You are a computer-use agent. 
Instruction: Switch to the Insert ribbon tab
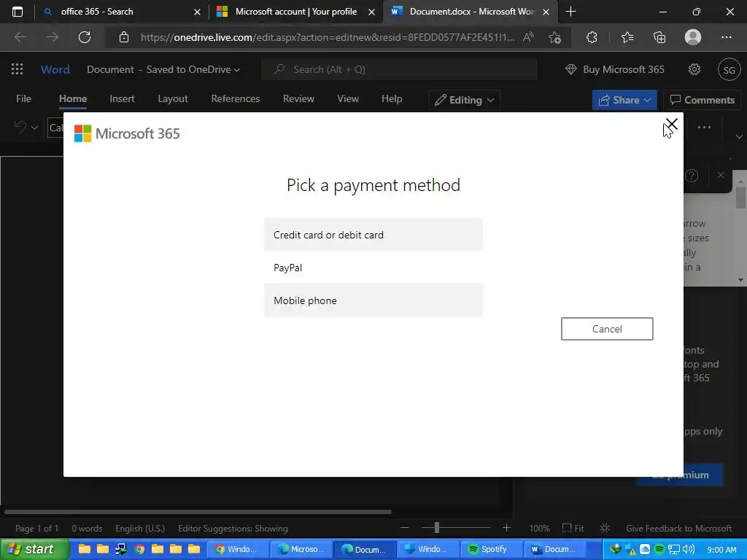[122, 98]
